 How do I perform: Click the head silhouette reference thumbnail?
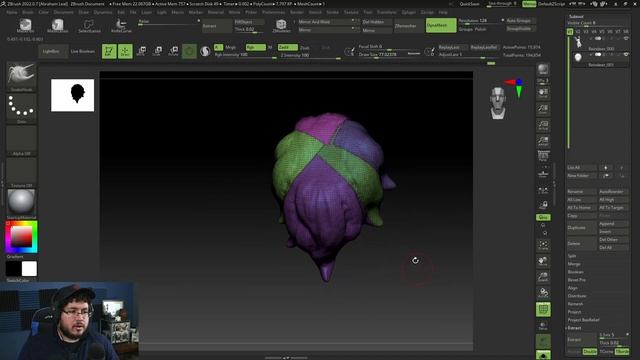point(73,95)
